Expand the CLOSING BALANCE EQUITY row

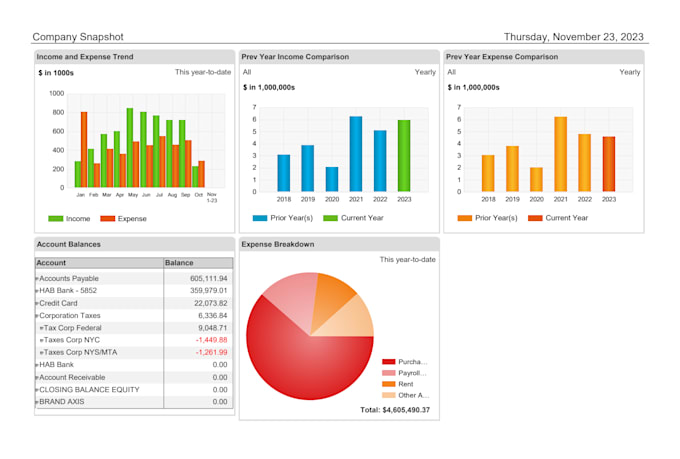pos(37,390)
